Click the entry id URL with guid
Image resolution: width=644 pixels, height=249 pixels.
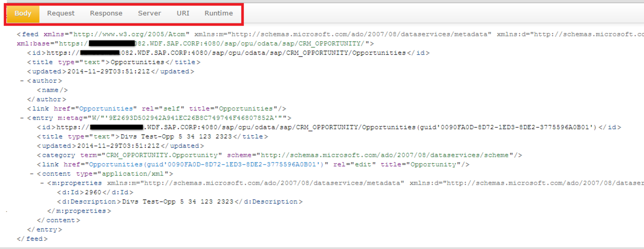click(x=327, y=127)
